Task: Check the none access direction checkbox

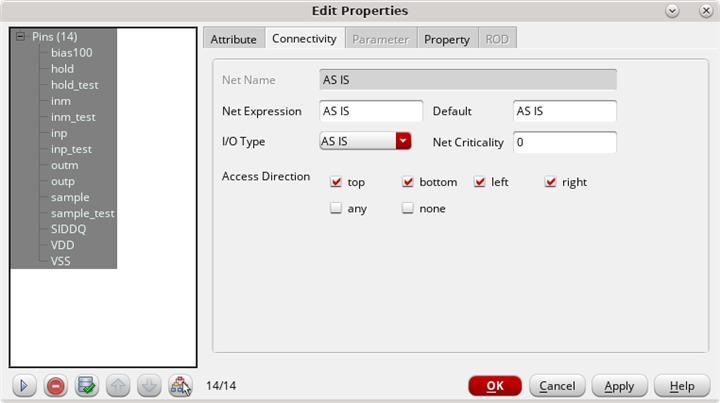Action: tap(408, 208)
